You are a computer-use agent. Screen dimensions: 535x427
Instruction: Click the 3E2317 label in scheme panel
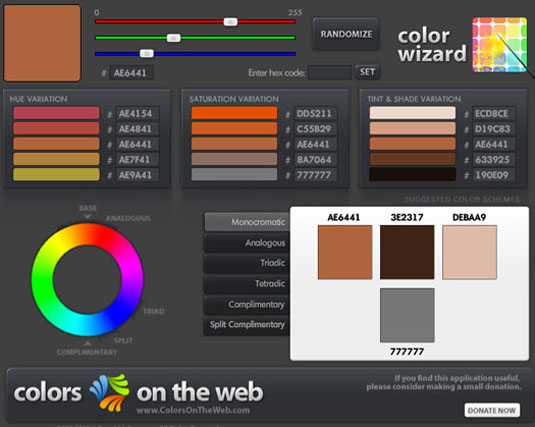[407, 217]
